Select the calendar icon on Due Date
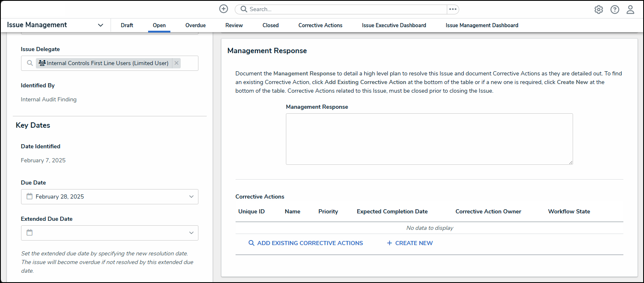The image size is (644, 283). tap(29, 196)
